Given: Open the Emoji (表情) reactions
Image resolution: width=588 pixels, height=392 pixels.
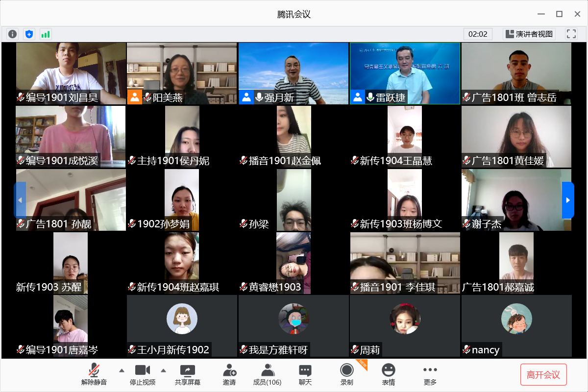Looking at the screenshot, I should (x=389, y=375).
